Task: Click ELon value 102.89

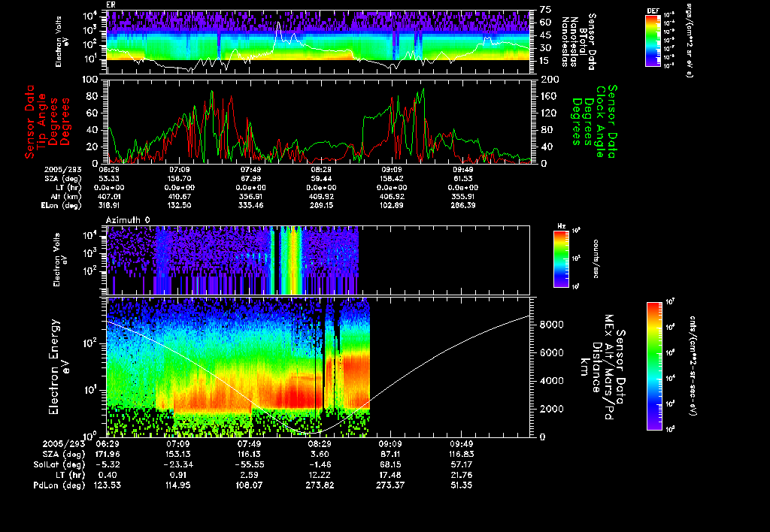Action: point(391,206)
